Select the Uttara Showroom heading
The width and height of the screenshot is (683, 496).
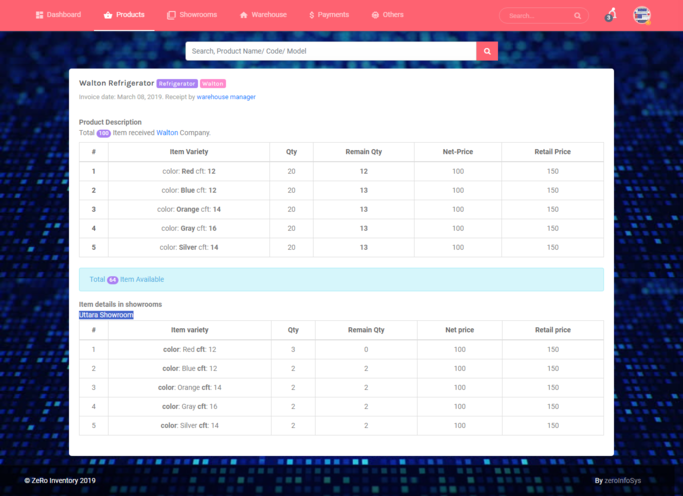[x=106, y=314]
